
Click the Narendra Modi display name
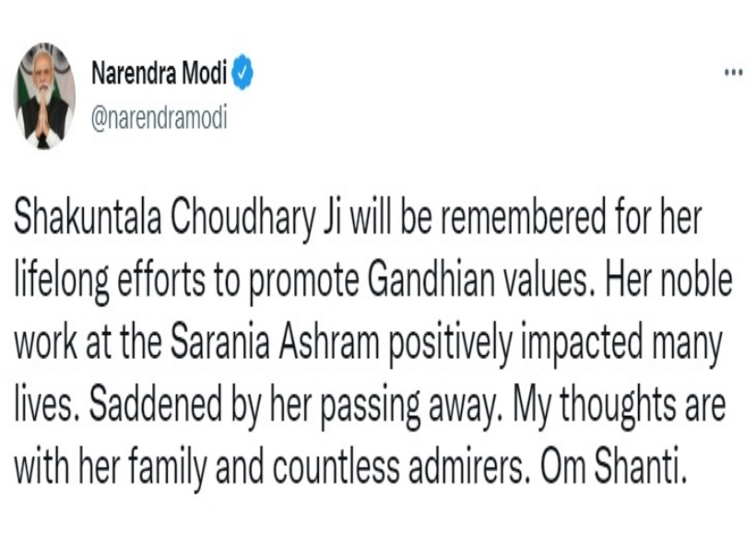point(159,73)
